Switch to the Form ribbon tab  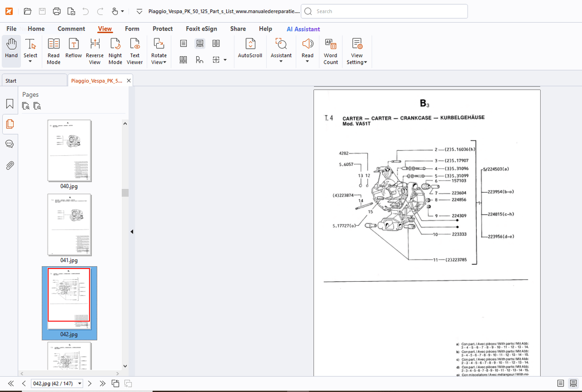pyautogui.click(x=132, y=29)
